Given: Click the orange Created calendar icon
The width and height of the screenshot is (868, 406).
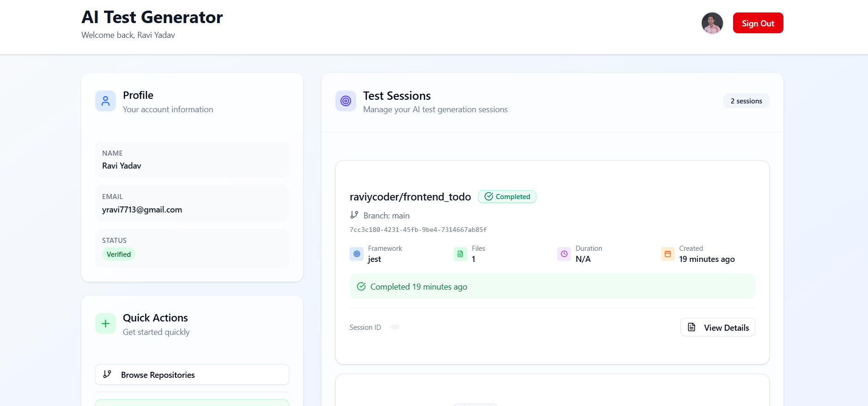Looking at the screenshot, I should pyautogui.click(x=668, y=254).
